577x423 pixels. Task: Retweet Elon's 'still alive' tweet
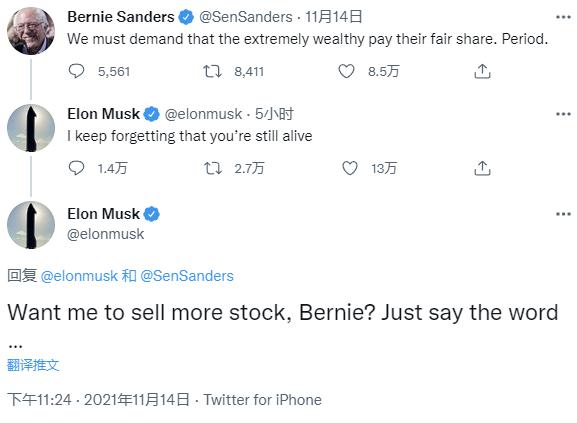tap(213, 168)
